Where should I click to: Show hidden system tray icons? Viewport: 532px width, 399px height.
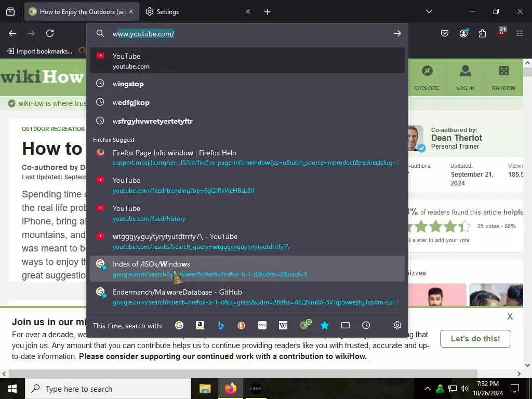pos(428,389)
